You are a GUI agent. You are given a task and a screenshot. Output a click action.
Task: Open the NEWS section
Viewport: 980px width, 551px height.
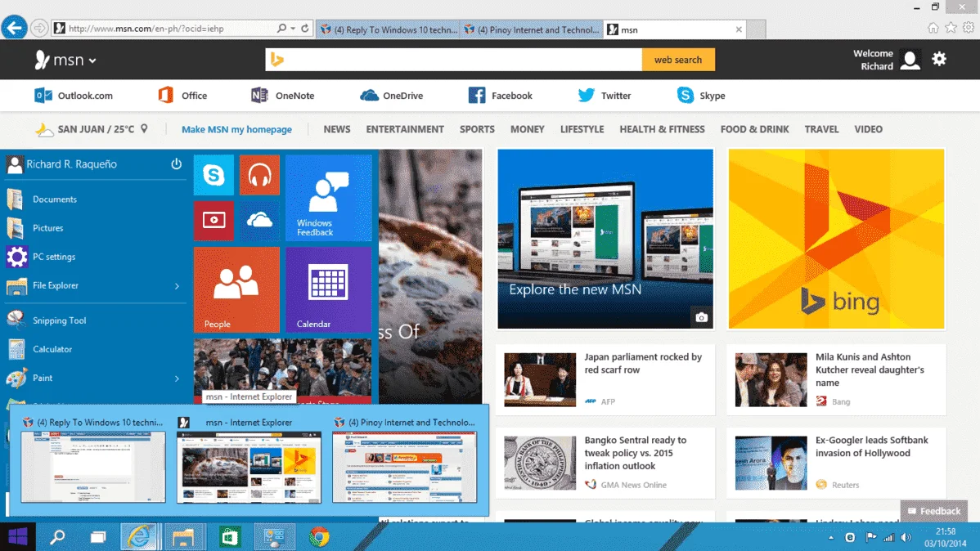point(337,129)
